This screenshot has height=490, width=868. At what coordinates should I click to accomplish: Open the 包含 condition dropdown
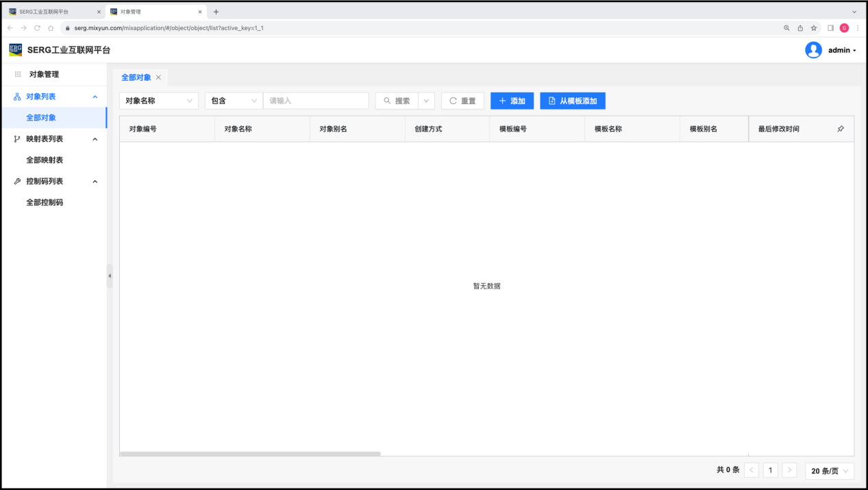pyautogui.click(x=234, y=101)
